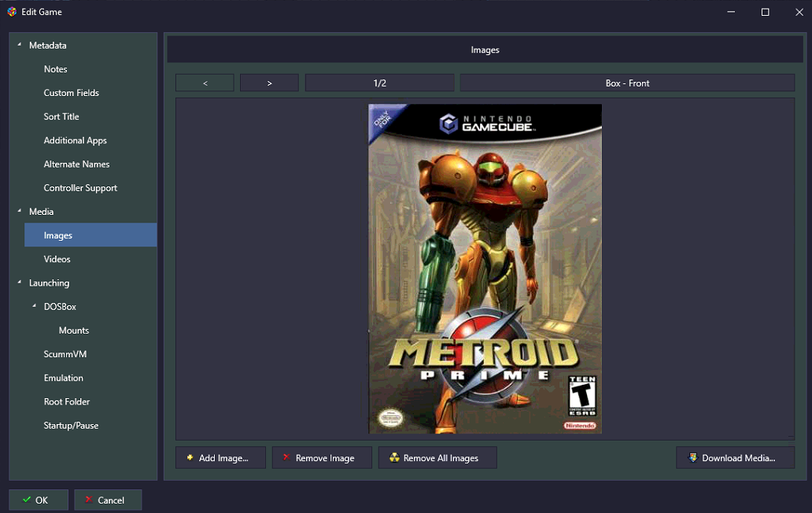Click the Images panel header
The width and height of the screenshot is (812, 513).
pos(485,50)
